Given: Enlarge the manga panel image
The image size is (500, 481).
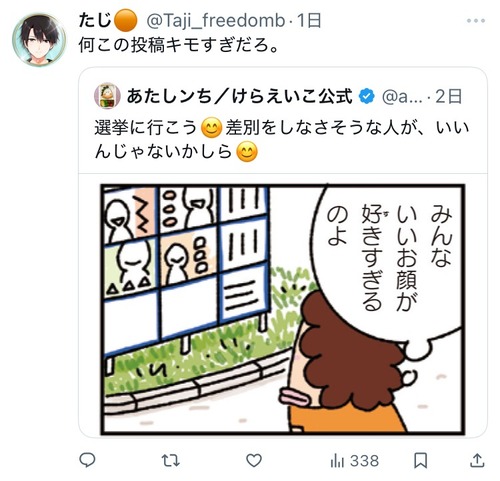Looking at the screenshot, I should pyautogui.click(x=283, y=309).
